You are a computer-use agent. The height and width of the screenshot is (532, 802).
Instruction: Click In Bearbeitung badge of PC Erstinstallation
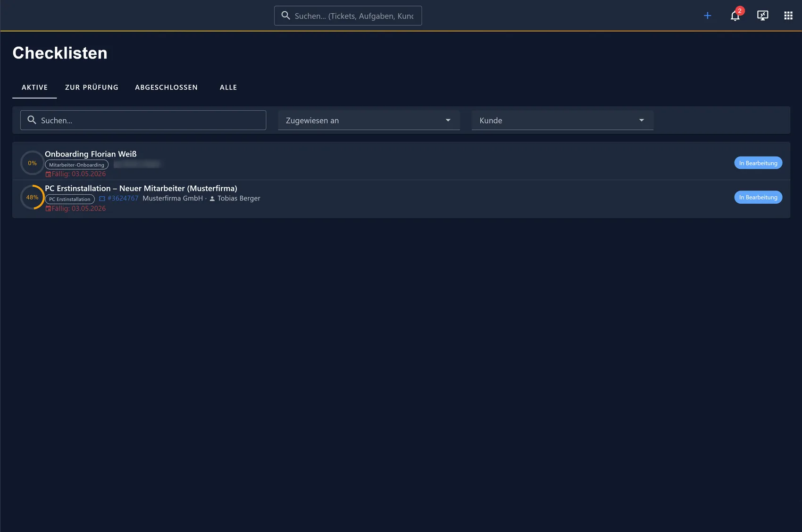click(758, 197)
